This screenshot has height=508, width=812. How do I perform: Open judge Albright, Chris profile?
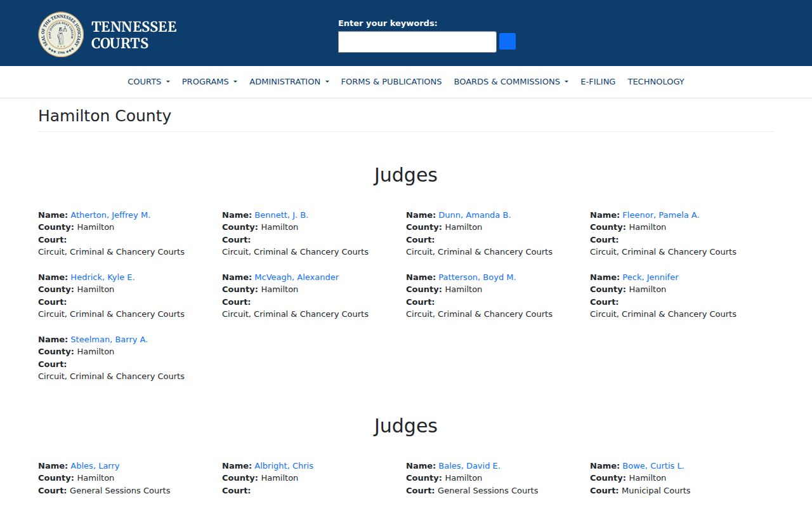point(284,465)
